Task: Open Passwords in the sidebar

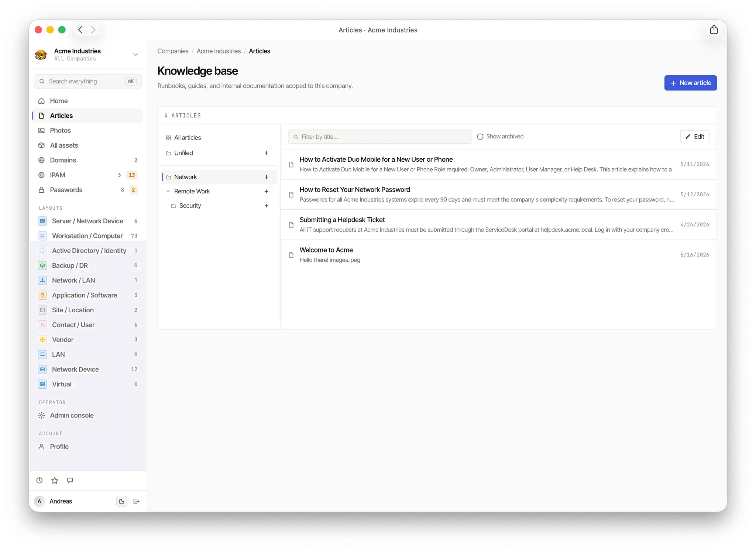Action: point(88,190)
